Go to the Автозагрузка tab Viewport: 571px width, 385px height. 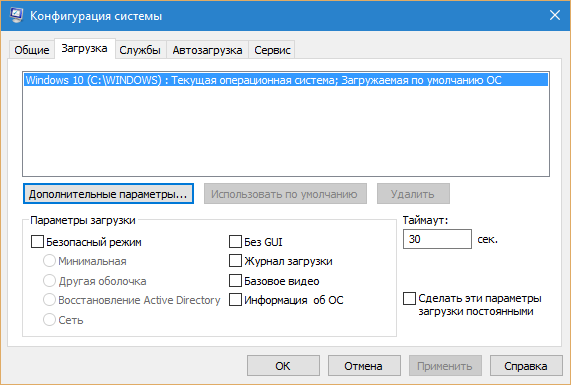207,50
